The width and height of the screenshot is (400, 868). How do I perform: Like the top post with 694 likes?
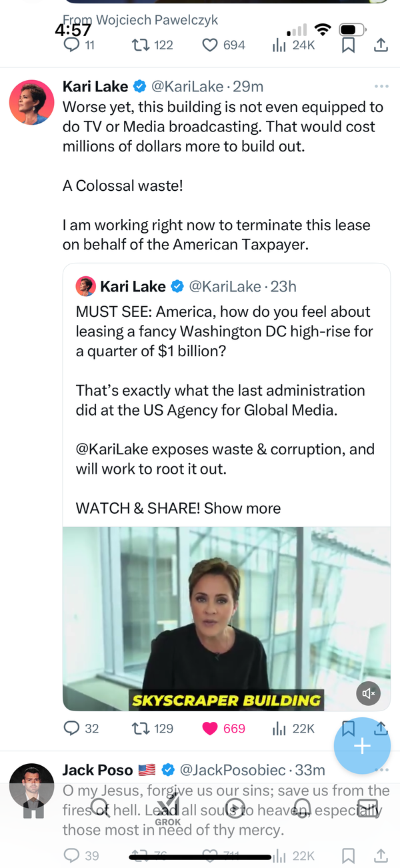coord(210,45)
